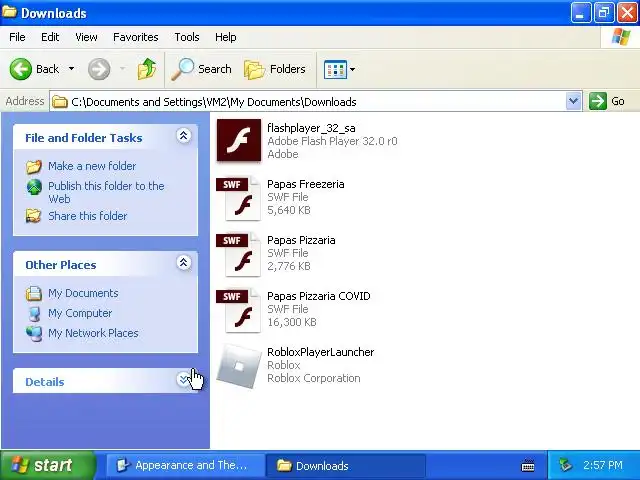The width and height of the screenshot is (640, 480).
Task: Click the green Go arrow button
Action: [598, 101]
